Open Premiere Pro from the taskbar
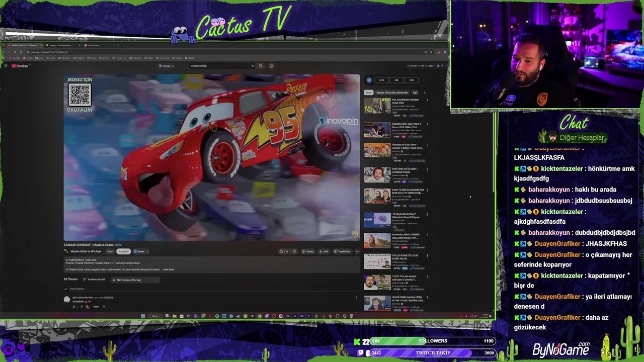This screenshot has width=644, height=362. click(309, 316)
